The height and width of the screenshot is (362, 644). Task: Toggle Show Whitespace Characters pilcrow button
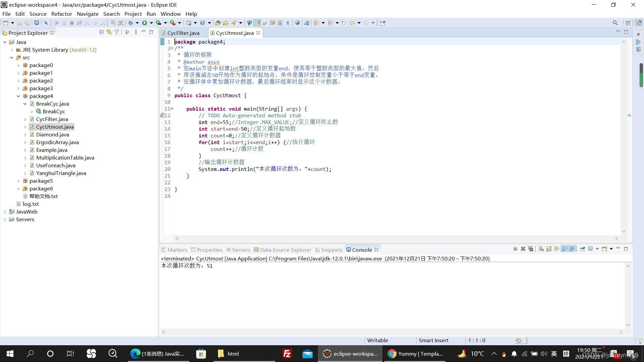click(x=288, y=23)
